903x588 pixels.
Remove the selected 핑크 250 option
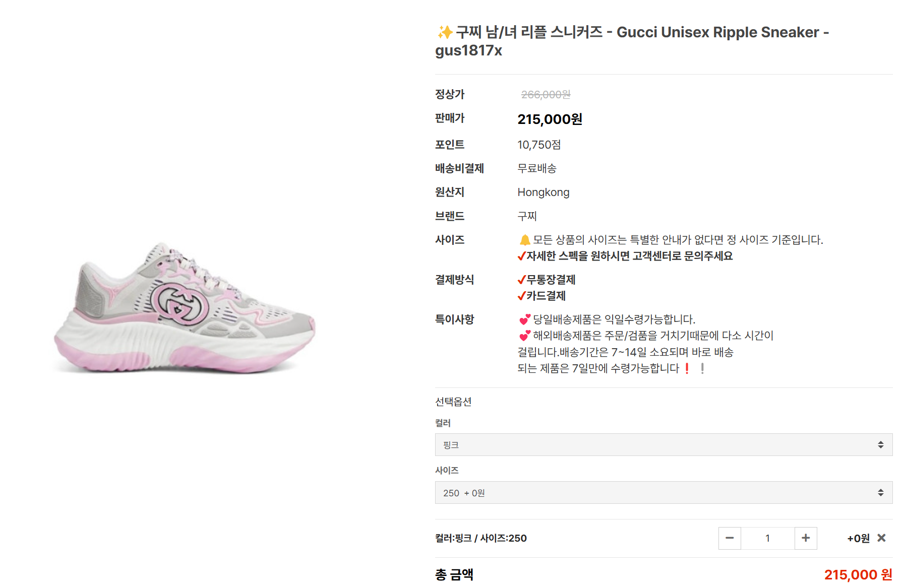coord(881,538)
